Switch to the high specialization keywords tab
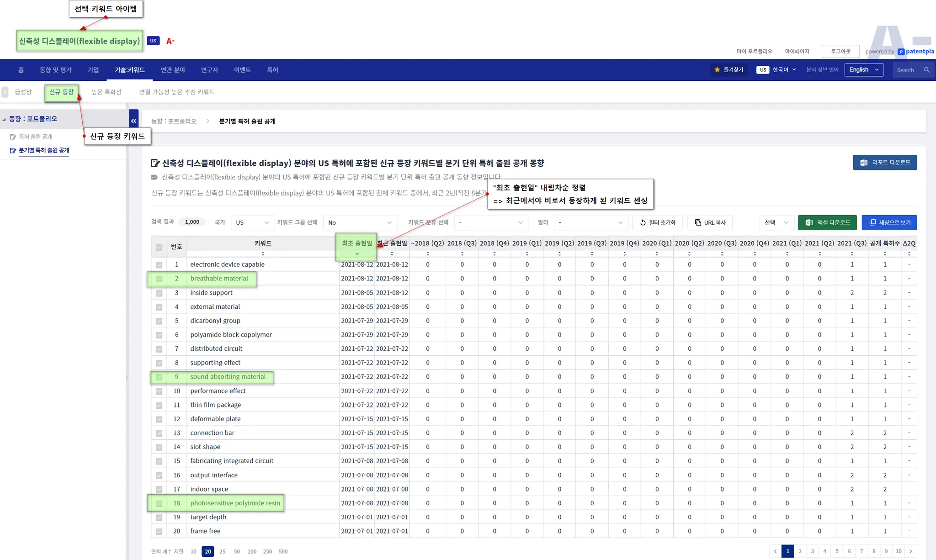The width and height of the screenshot is (936, 560). 106,92
